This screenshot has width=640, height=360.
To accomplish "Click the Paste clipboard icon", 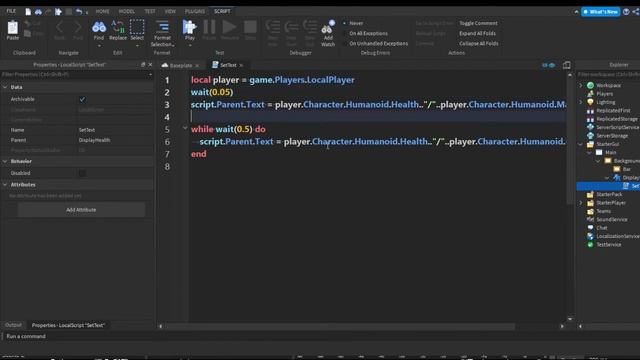I will point(13,28).
